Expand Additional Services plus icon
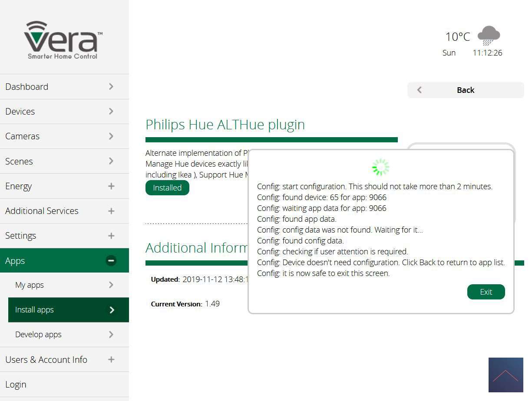This screenshot has height=401, width=532. click(111, 211)
